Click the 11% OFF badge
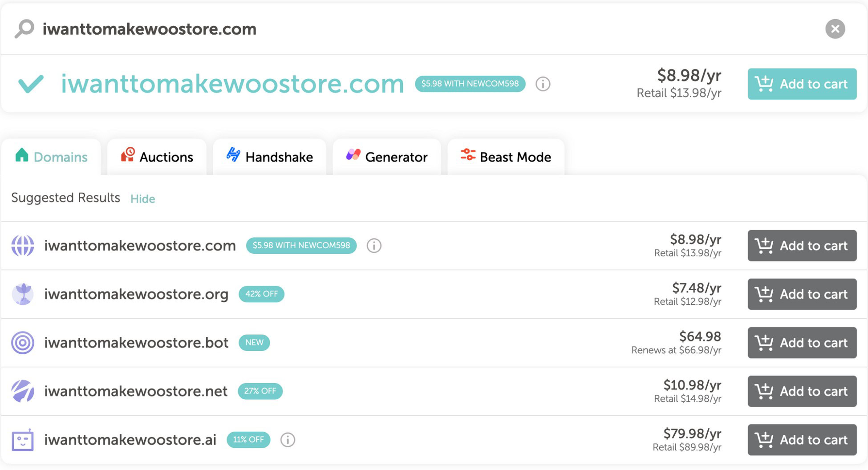Screen dimensions: 868x470 (x=248, y=440)
